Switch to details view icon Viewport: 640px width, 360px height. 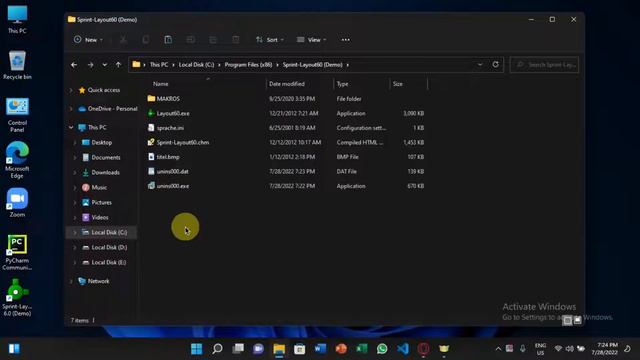(567, 320)
